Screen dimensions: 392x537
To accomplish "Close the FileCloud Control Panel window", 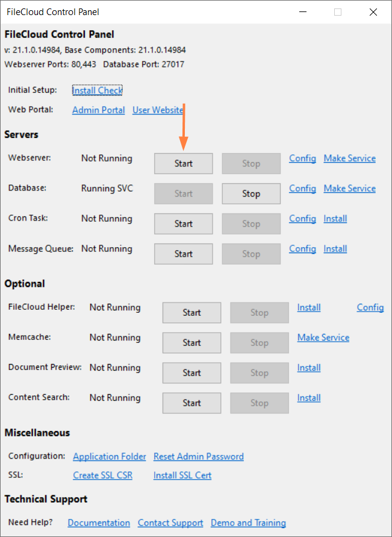I will (x=373, y=12).
